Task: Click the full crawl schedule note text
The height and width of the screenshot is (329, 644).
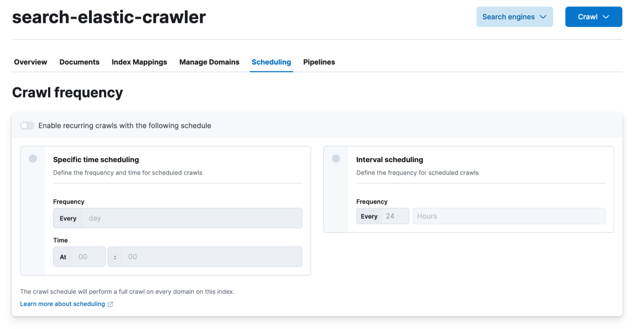Action: click(127, 292)
